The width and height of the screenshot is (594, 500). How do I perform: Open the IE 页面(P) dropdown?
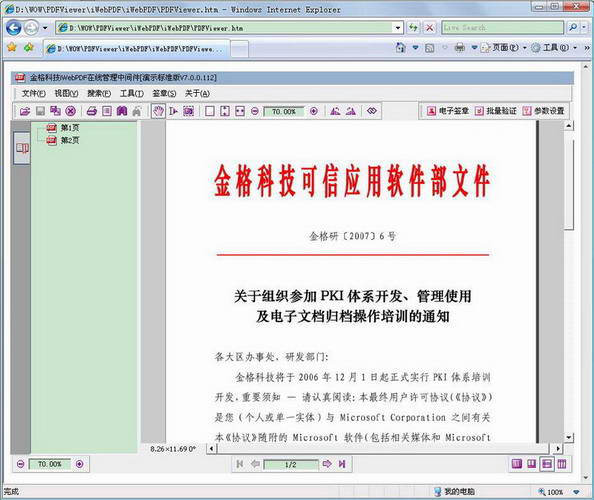[504, 48]
